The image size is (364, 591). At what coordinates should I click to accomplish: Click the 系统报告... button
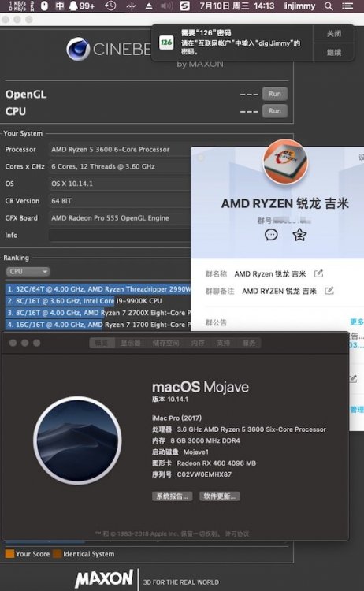[x=173, y=496]
